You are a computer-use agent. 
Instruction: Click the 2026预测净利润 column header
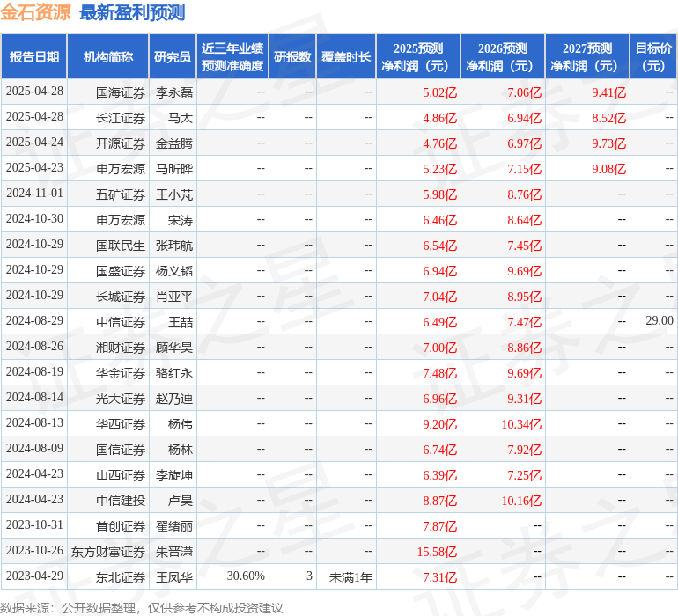click(503, 57)
